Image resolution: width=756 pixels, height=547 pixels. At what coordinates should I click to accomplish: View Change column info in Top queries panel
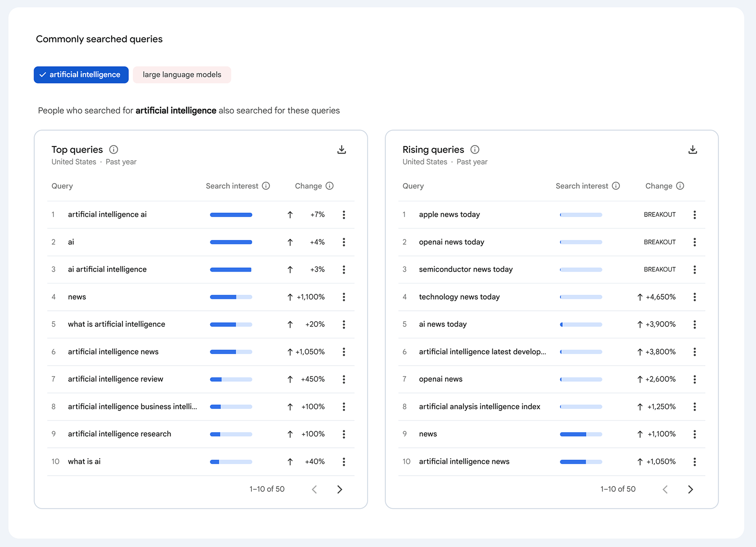330,186
